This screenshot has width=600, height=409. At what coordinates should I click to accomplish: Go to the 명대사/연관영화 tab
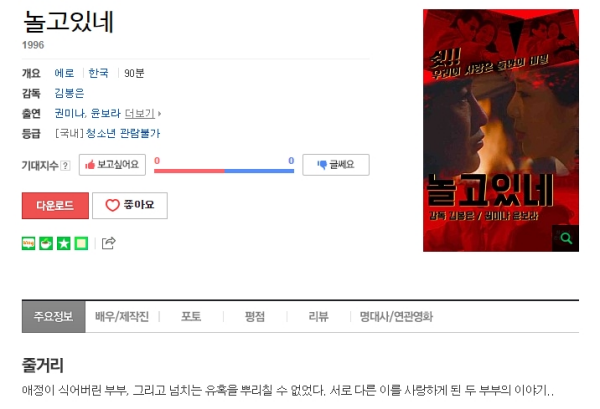pos(396,317)
